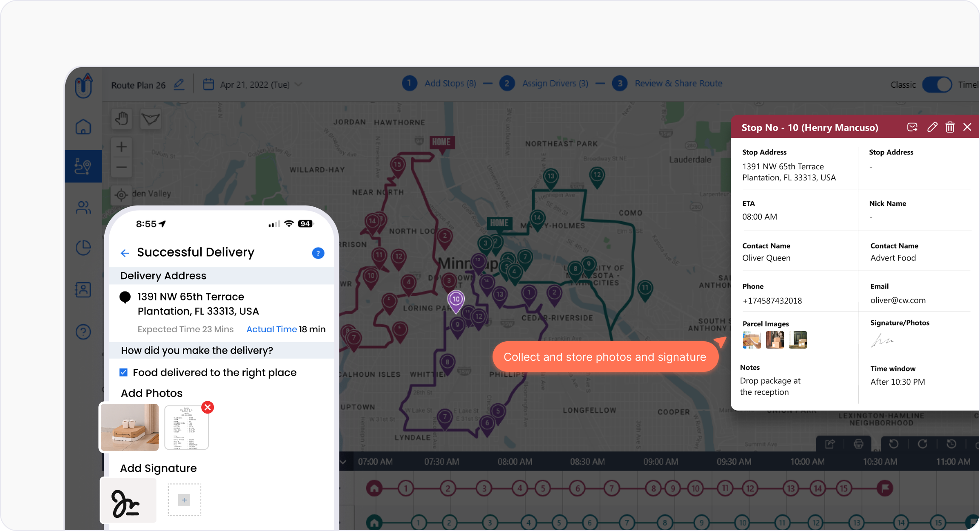The width and height of the screenshot is (980, 531).
Task: Open the 'Review & Share Route' step
Action: (x=678, y=83)
